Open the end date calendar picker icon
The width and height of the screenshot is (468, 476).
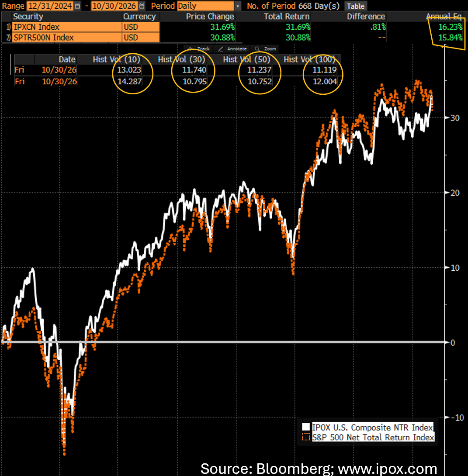(x=142, y=6)
